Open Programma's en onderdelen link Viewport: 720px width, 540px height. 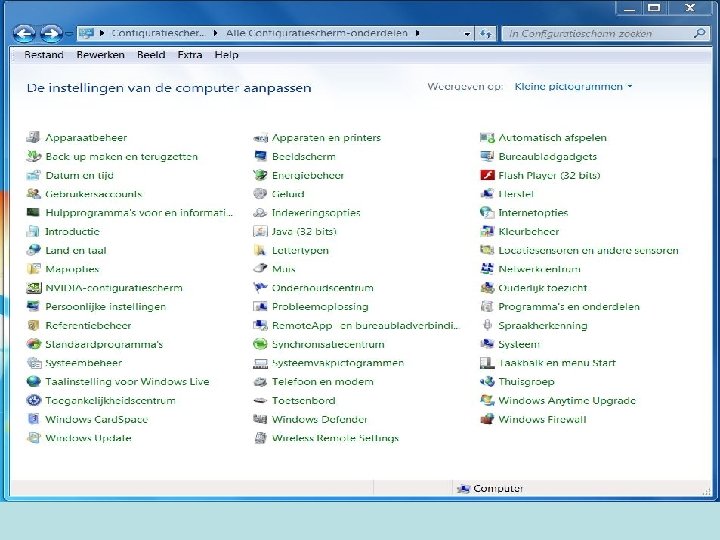[569, 306]
